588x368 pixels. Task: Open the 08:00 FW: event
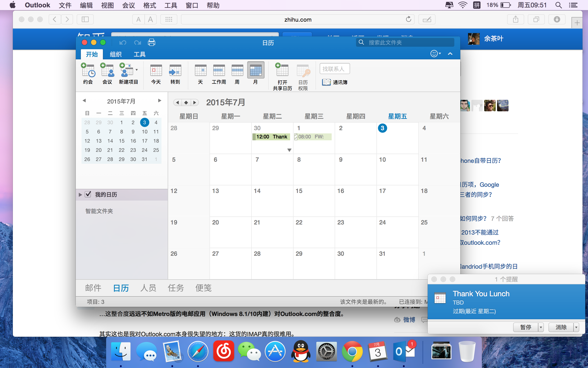(313, 137)
